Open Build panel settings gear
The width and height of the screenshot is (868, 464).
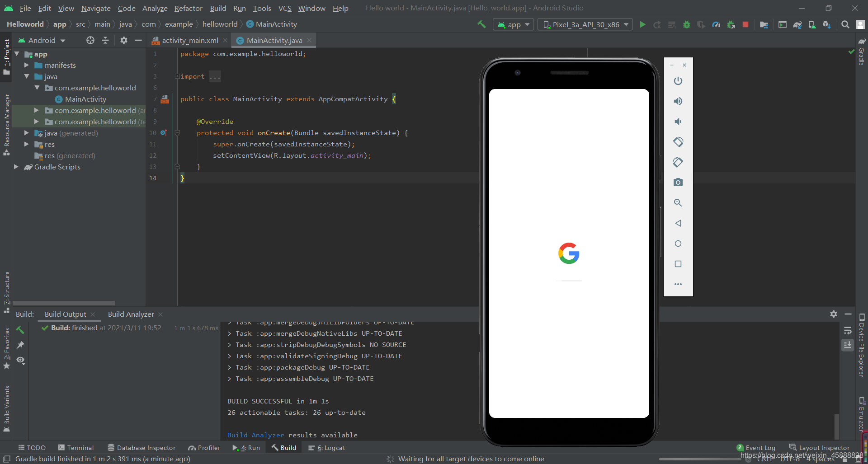pos(834,314)
